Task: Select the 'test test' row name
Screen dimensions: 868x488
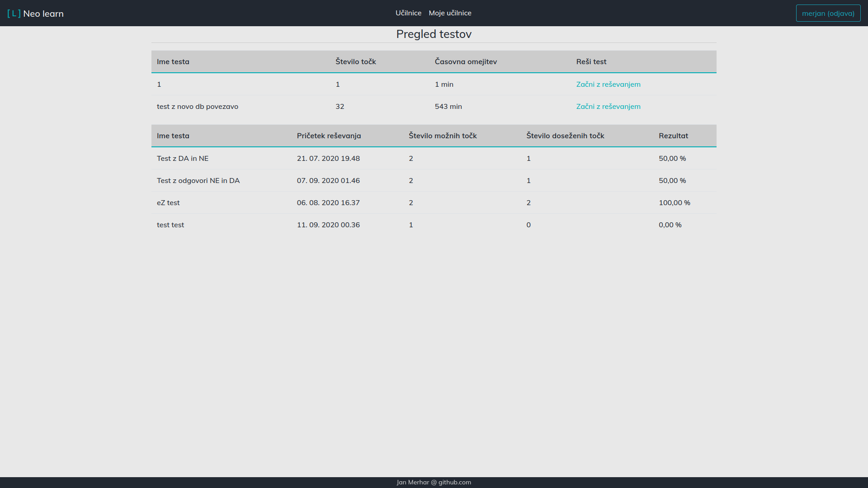Action: point(170,225)
